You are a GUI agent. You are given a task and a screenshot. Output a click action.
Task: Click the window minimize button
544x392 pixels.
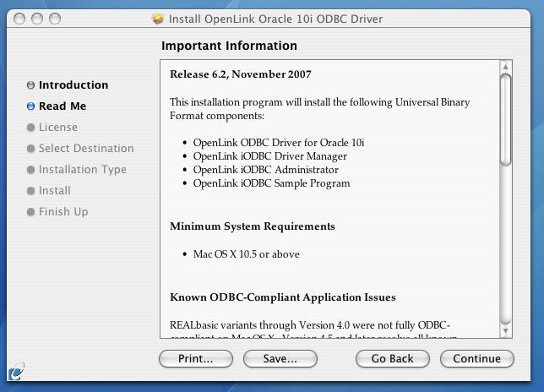[37, 19]
